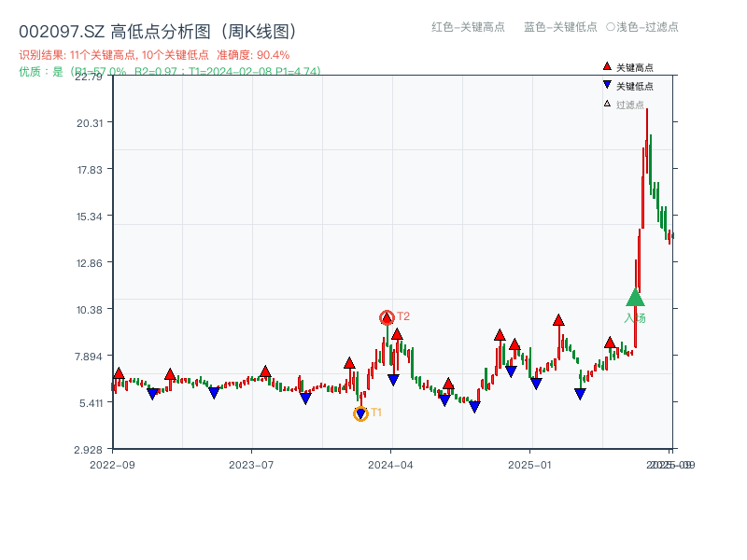The image size is (747, 560).
Task: Select the first red high-point triangle near 2022-09
Action: (x=120, y=373)
